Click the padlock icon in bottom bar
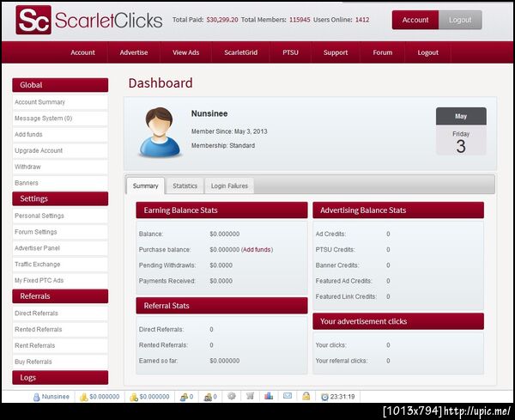 pyautogui.click(x=306, y=396)
